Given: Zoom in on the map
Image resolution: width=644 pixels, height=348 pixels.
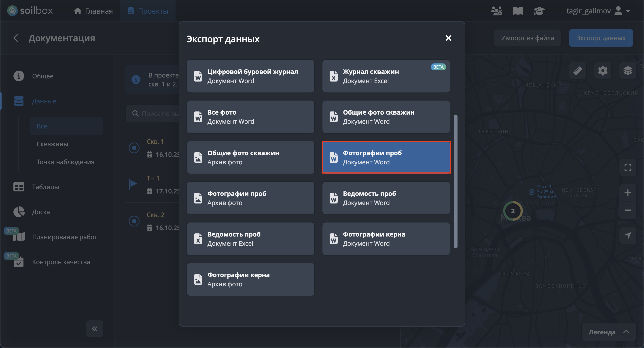Looking at the screenshot, I should [627, 193].
